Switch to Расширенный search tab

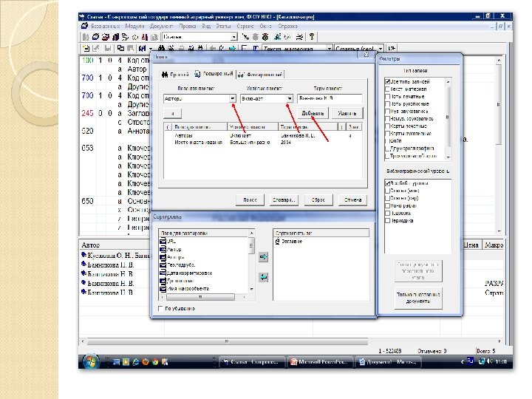pyautogui.click(x=214, y=74)
